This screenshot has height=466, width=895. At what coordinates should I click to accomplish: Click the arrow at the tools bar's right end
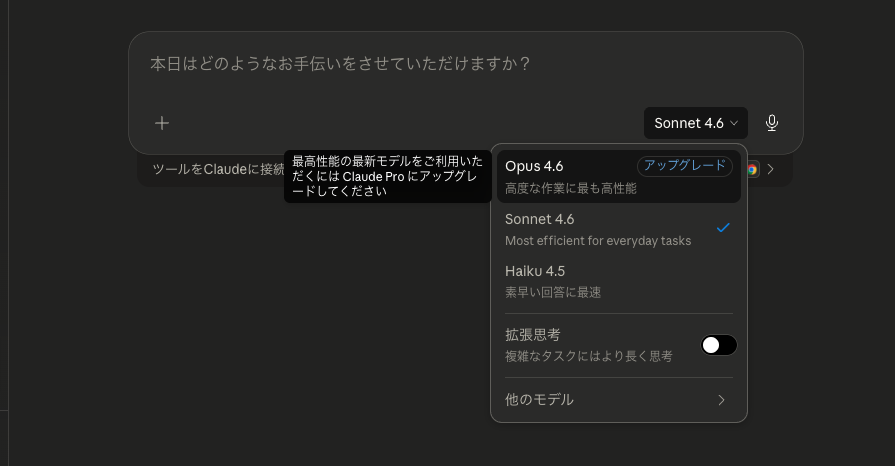(771, 170)
